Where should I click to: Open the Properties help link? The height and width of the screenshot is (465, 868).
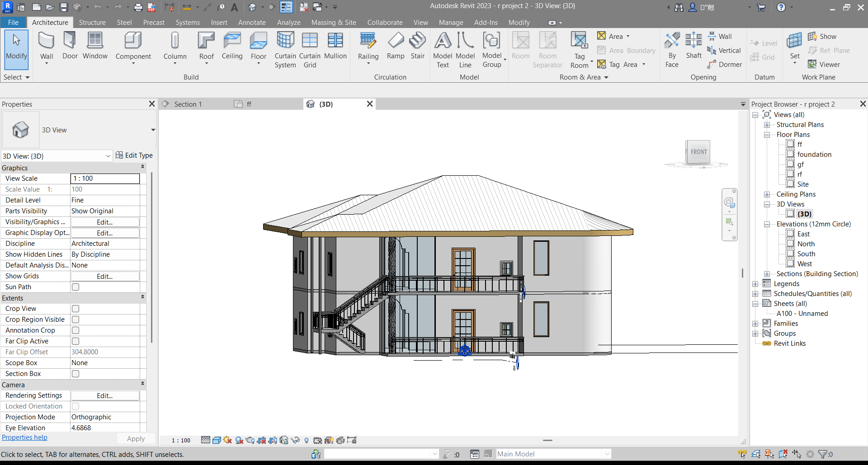click(24, 437)
